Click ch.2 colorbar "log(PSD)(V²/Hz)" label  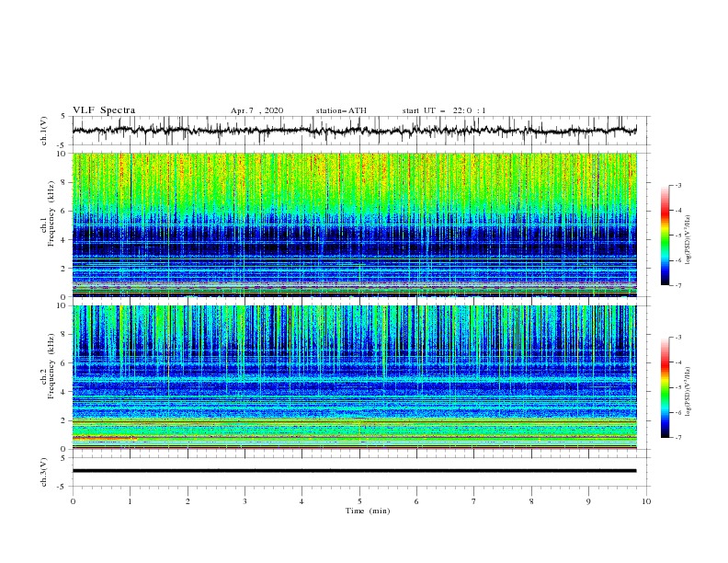point(688,392)
